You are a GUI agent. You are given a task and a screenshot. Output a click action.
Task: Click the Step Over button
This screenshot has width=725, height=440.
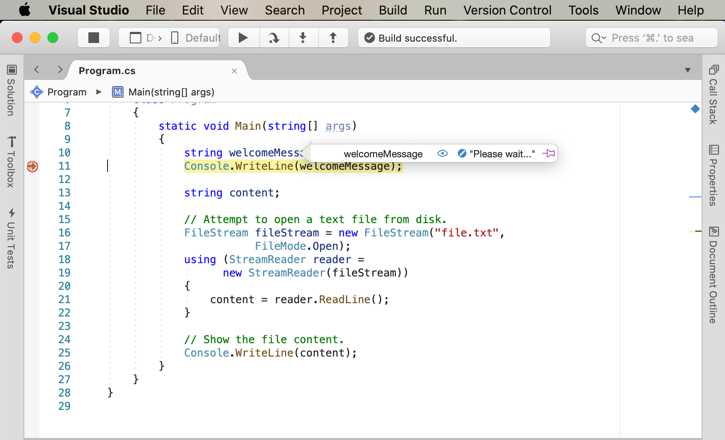tap(273, 37)
